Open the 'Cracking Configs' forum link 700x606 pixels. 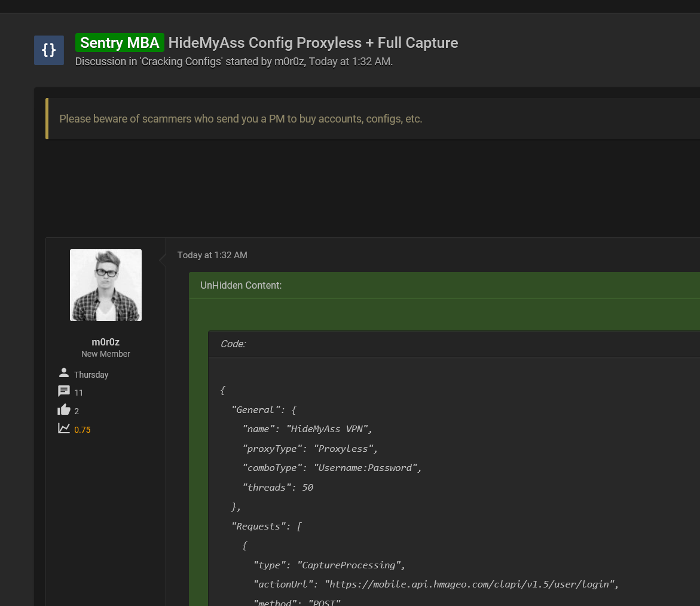tap(181, 62)
